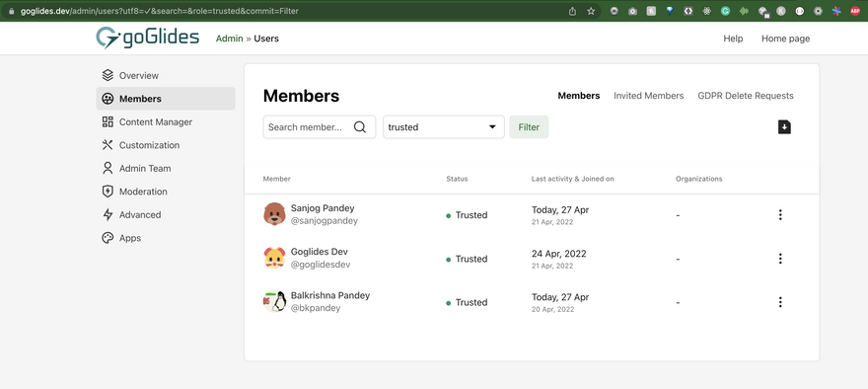This screenshot has width=868, height=389.
Task: Click the Grammarly extension icon
Action: (x=725, y=11)
